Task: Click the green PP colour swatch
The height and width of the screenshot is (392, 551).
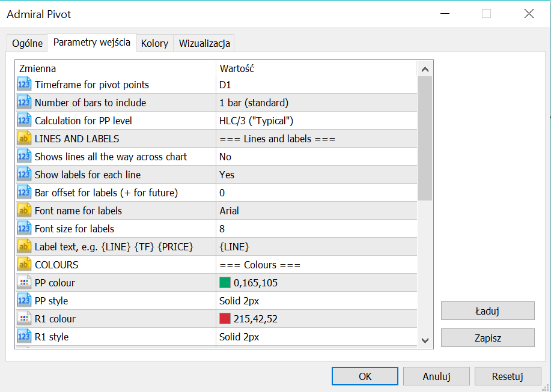Action: point(225,283)
